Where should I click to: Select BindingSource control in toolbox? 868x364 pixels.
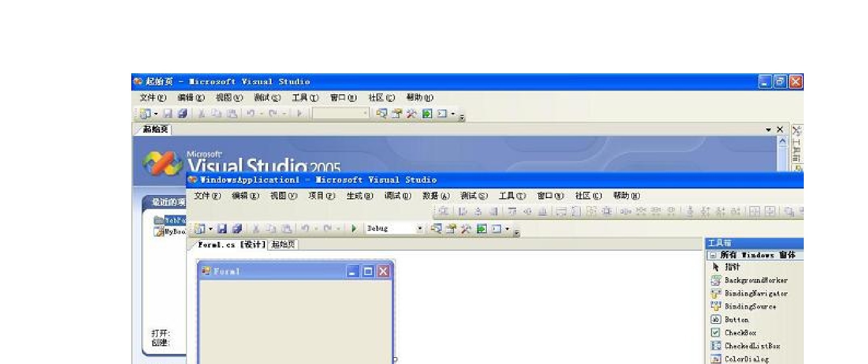744,306
